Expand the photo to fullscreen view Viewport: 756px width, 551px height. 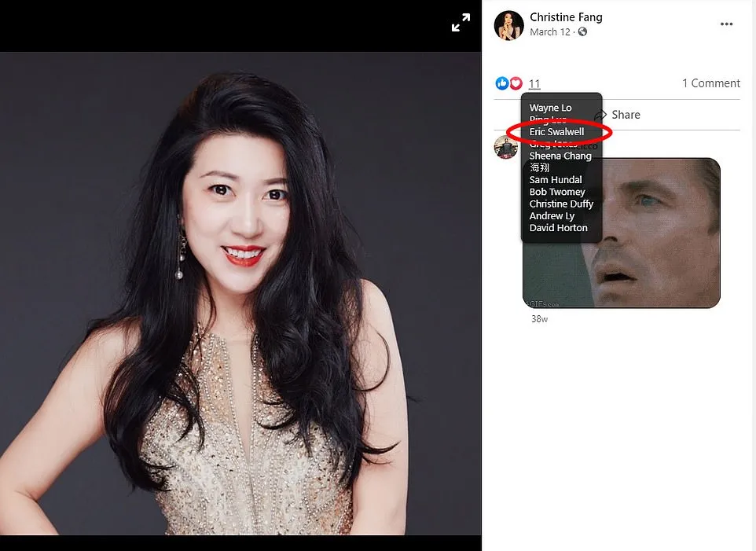[x=461, y=24]
